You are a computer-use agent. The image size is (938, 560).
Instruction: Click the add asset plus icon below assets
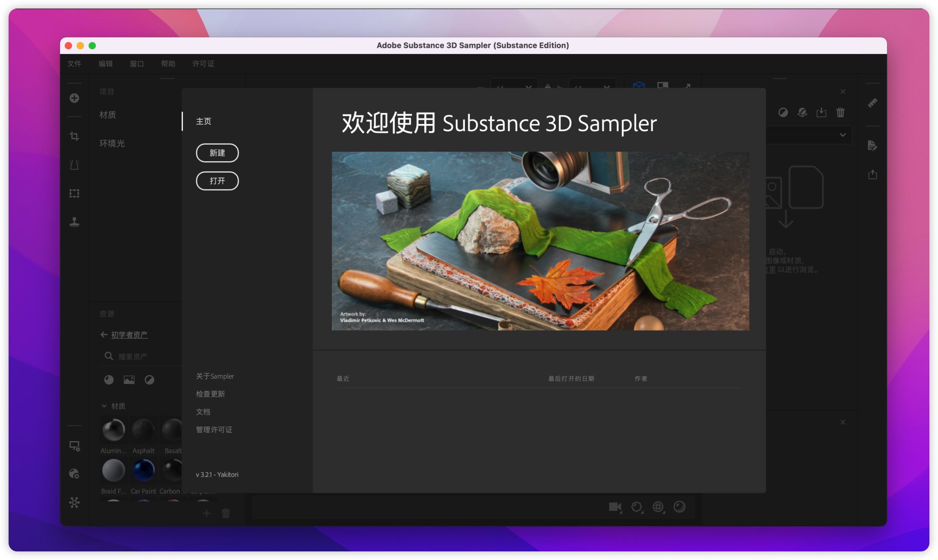207,513
